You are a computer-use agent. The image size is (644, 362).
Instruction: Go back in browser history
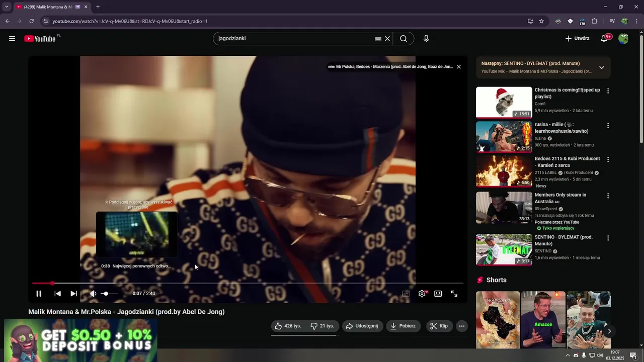[7, 21]
